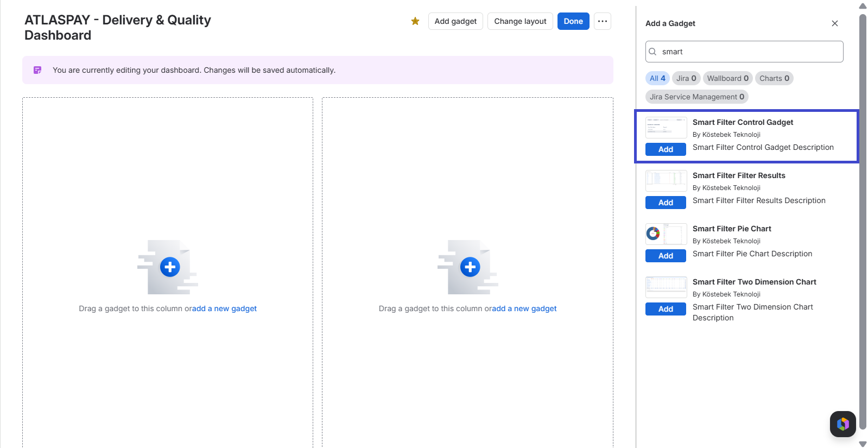Click the 'Smart Filter Control Gadget' title
Viewport: 868px width, 448px height.
[743, 122]
